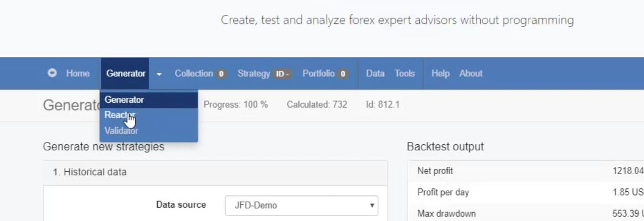Image resolution: width=644 pixels, height=221 pixels.
Task: Click the Portfolio count badge
Action: coord(343,73)
